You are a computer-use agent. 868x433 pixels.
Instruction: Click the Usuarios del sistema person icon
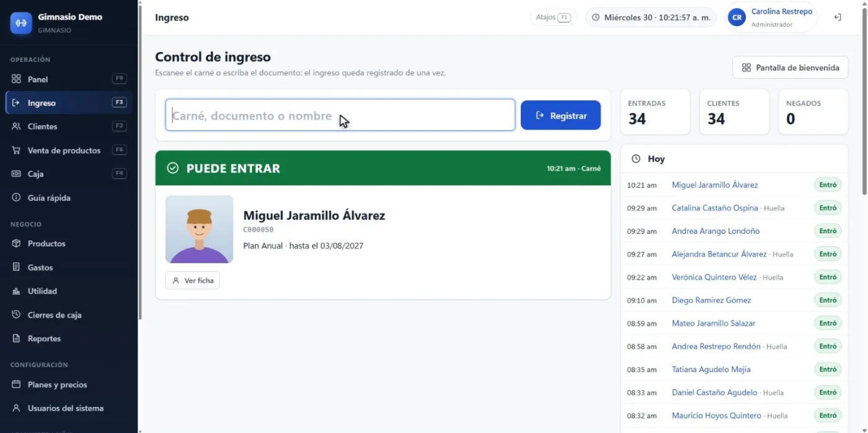16,408
